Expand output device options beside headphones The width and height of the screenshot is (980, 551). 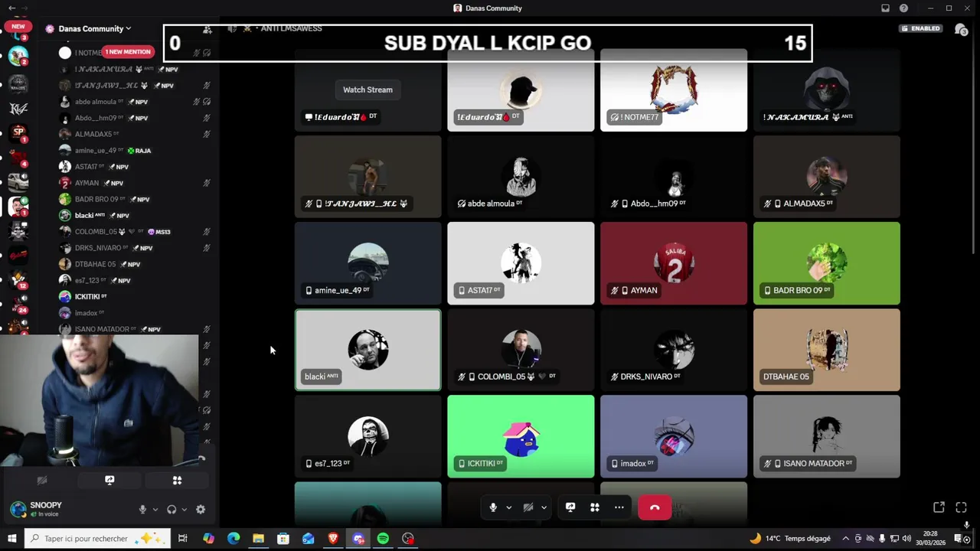click(x=184, y=510)
